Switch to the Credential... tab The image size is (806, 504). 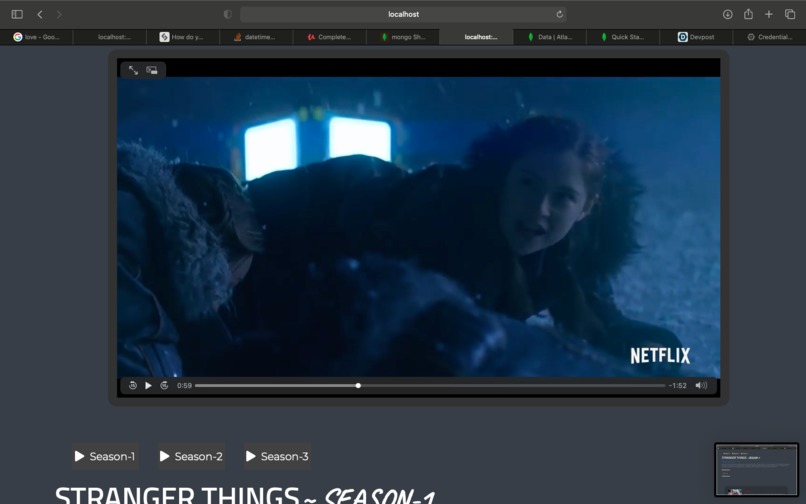[770, 37]
